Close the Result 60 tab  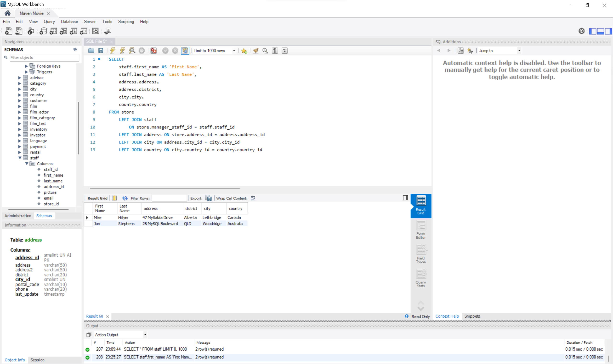[107, 316]
